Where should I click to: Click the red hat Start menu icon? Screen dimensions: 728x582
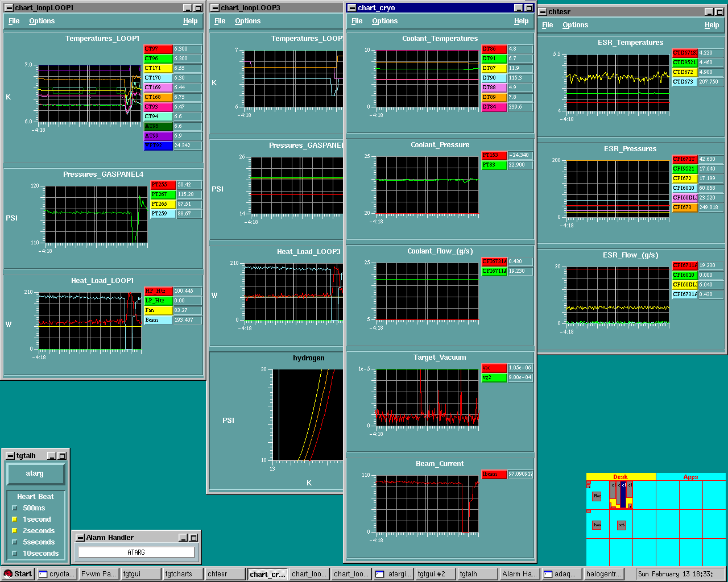point(8,574)
